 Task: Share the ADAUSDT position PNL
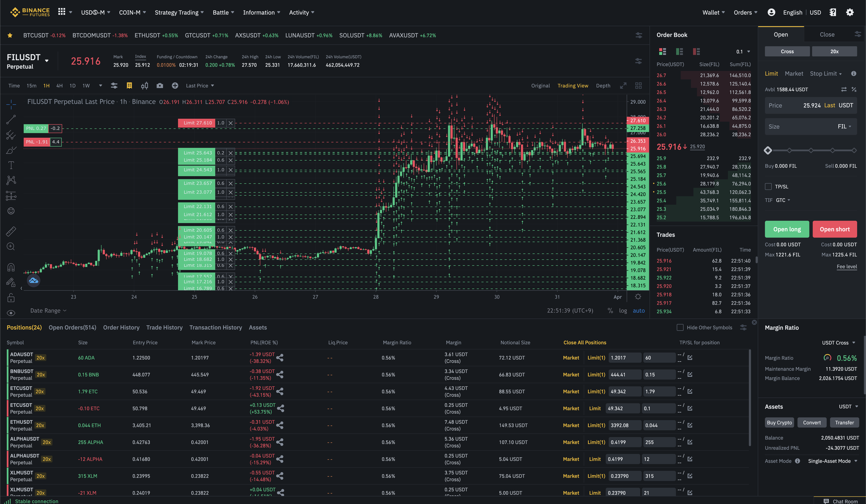280,358
